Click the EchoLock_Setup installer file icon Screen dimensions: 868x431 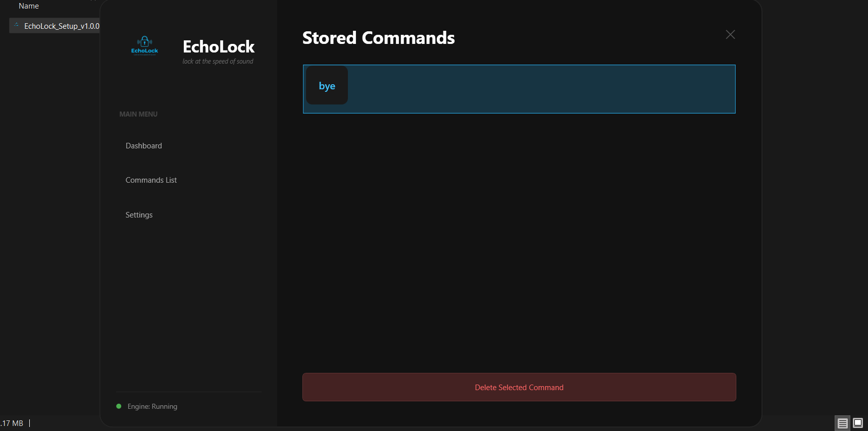tap(16, 25)
